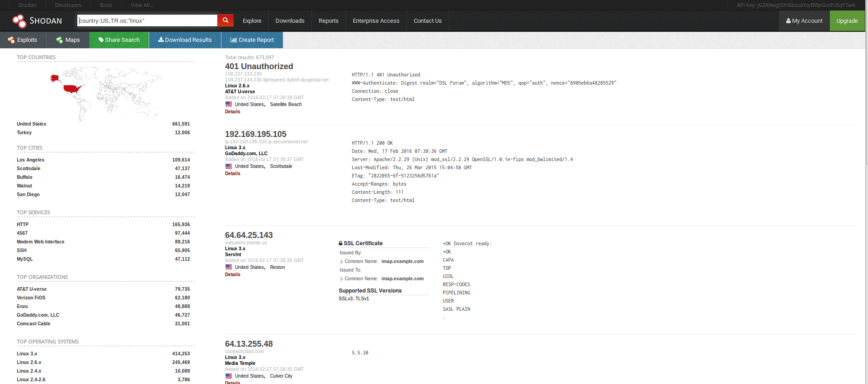Click the Reston city link

tap(277, 267)
